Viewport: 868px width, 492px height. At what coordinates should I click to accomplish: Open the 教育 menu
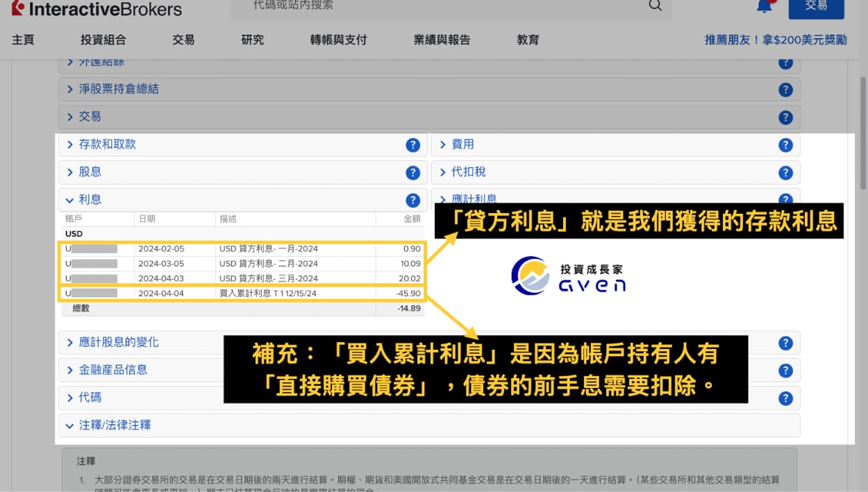[528, 40]
